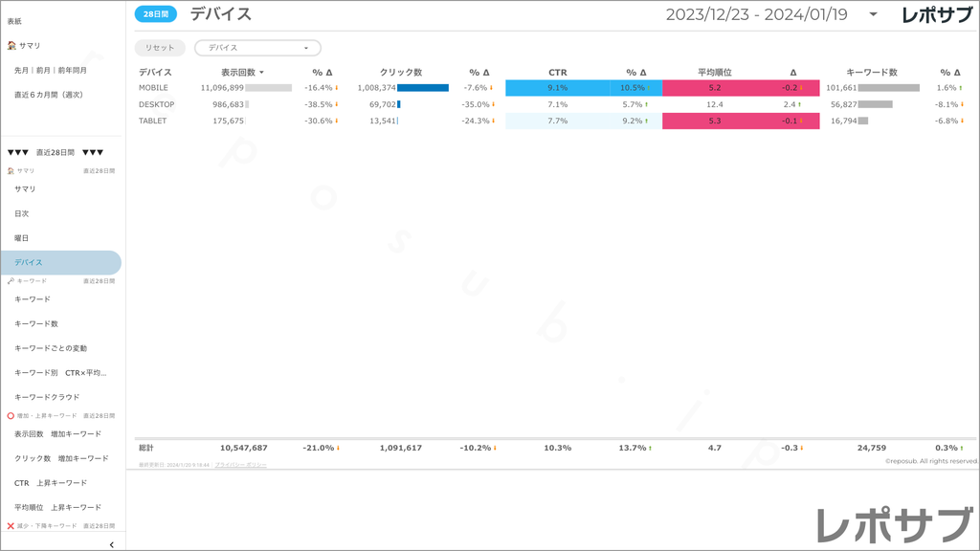Click the sort arrow next to 表示回数
The image size is (980, 551).
[262, 73]
